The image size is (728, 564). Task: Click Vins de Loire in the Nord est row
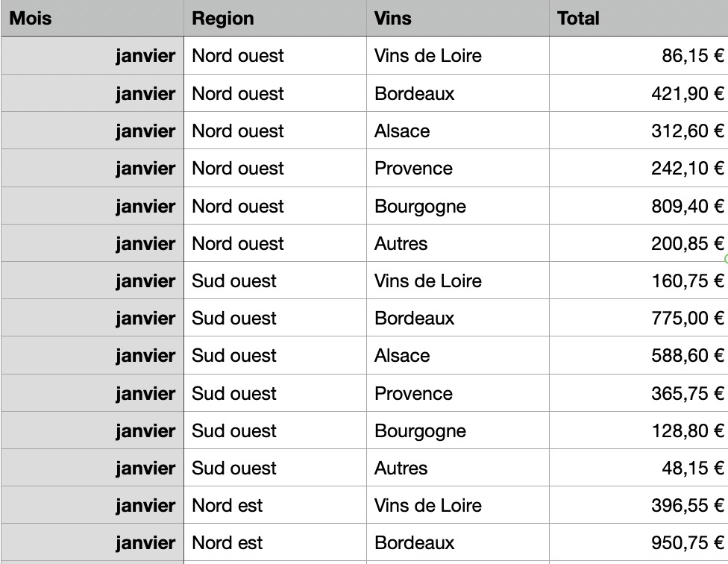[x=428, y=506]
